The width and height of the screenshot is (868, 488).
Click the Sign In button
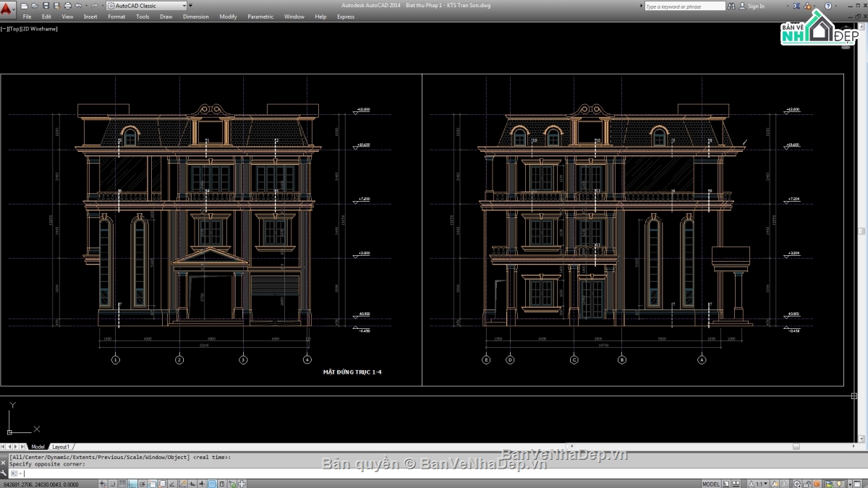[x=756, y=6]
